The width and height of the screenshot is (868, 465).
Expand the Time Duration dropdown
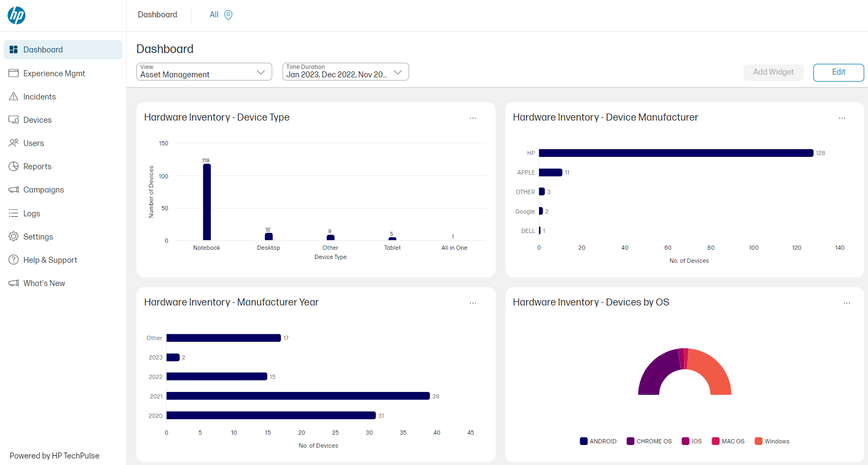[345, 71]
